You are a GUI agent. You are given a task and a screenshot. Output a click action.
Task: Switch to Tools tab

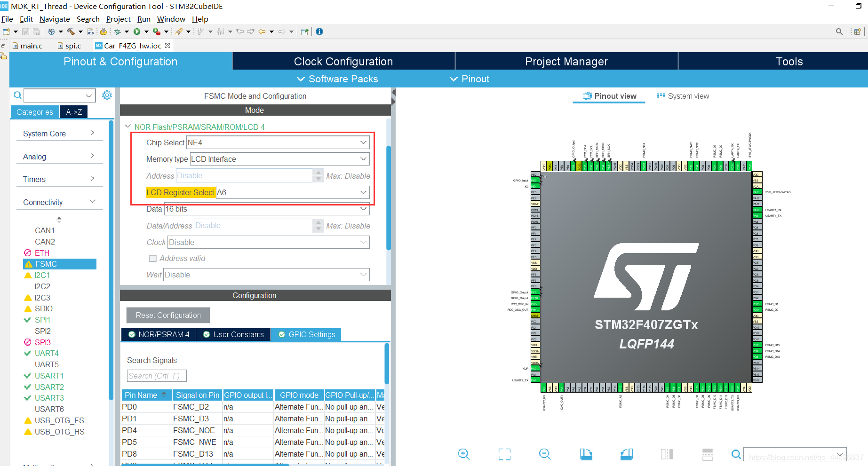coord(773,62)
